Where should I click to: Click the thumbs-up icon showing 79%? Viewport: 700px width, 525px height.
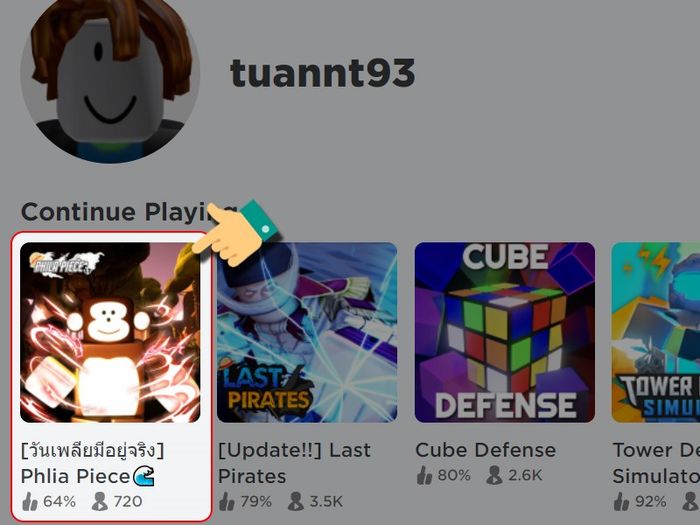point(227,501)
